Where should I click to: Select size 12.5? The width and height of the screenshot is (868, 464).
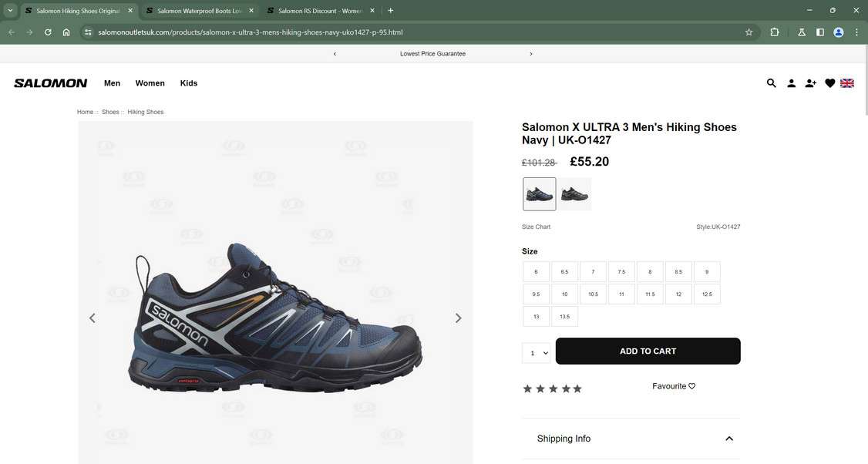[x=707, y=294]
